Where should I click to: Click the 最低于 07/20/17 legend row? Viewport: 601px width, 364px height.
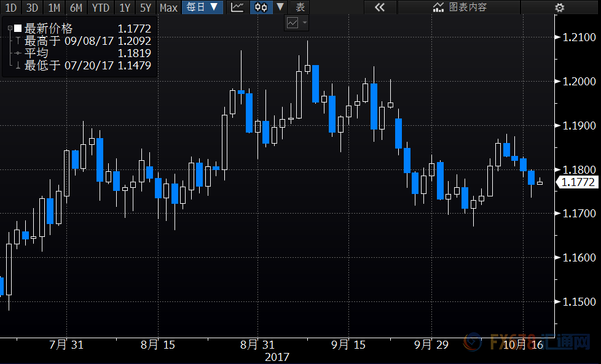[79, 65]
